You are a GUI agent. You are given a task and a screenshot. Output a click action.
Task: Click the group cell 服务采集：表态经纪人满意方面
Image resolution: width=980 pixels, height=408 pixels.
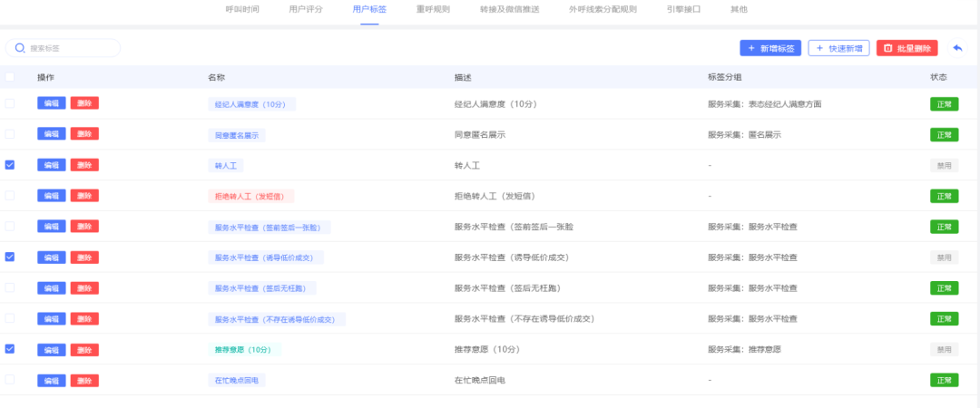click(764, 103)
